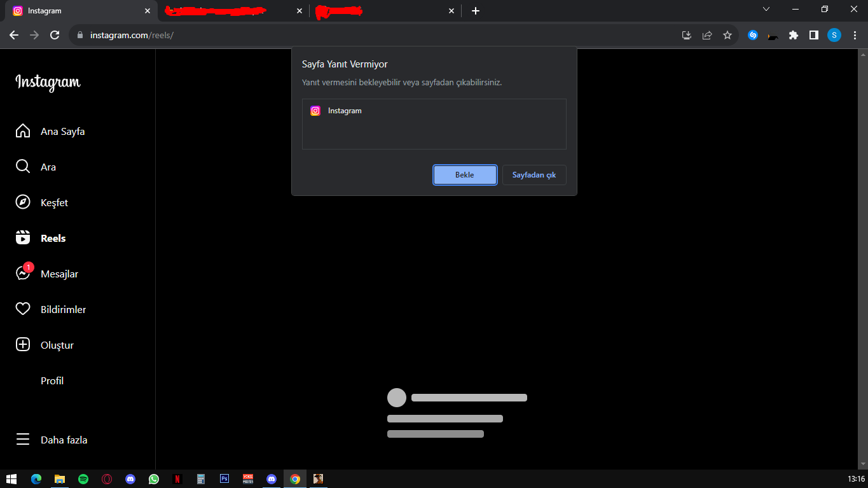Open File Explorer from the taskbar
The width and height of the screenshot is (868, 488).
(60, 479)
